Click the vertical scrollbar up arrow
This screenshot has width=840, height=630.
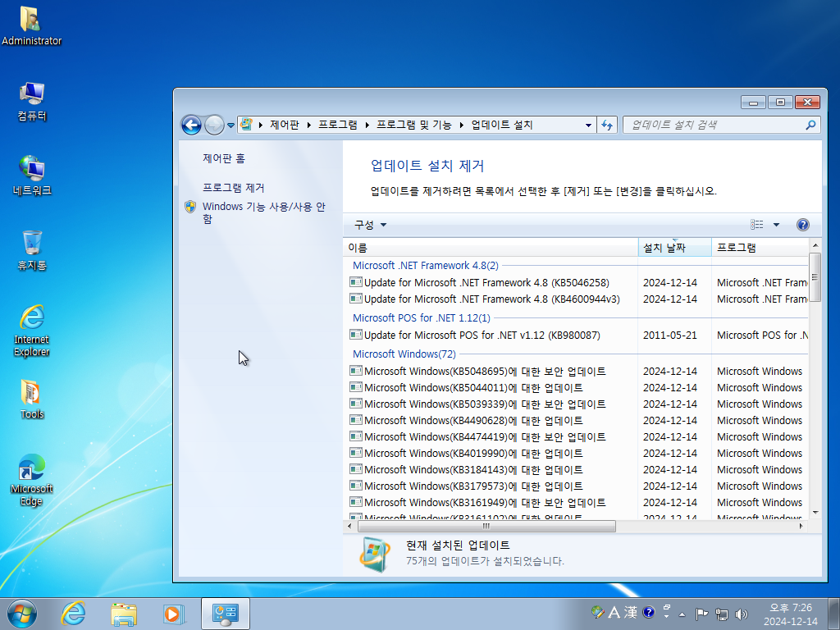(815, 245)
